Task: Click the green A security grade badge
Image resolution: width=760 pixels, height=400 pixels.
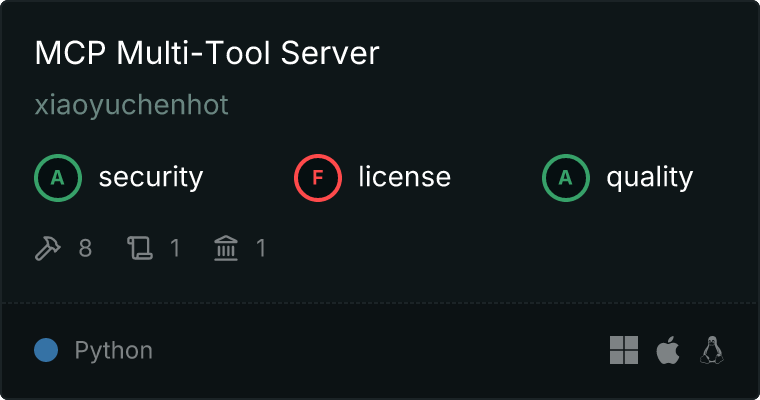Action: pyautogui.click(x=58, y=178)
